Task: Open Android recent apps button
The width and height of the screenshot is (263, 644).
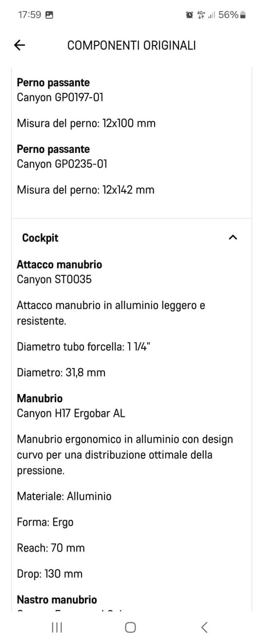Action: click(57, 627)
